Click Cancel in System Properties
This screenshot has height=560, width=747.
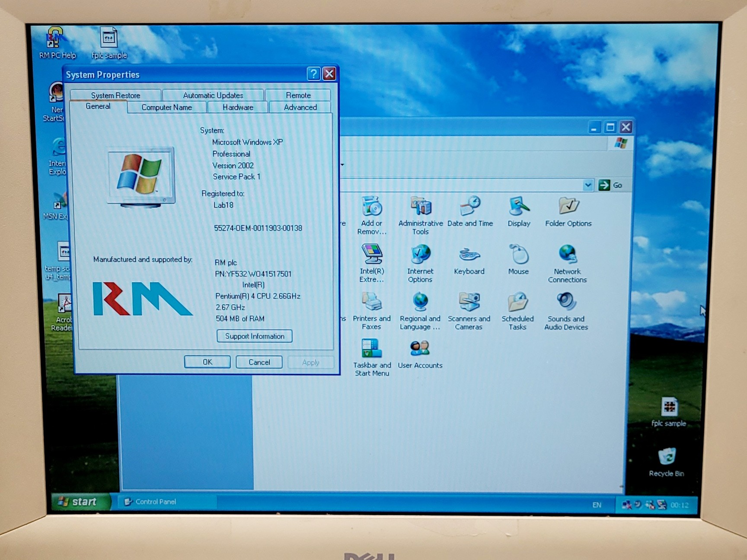[x=259, y=362]
